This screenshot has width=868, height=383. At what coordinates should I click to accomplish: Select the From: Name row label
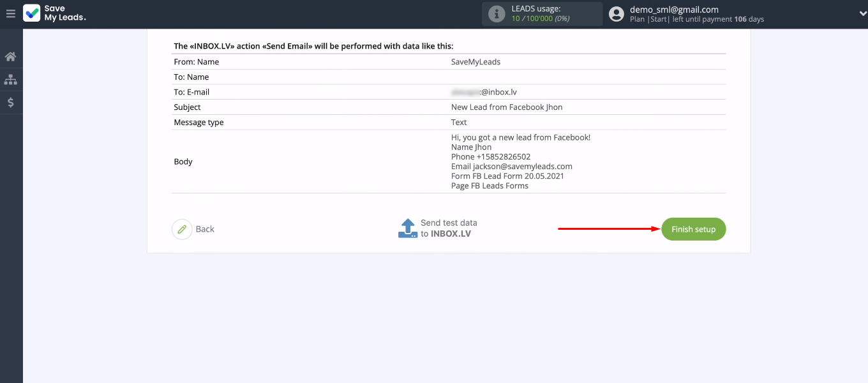point(197,62)
